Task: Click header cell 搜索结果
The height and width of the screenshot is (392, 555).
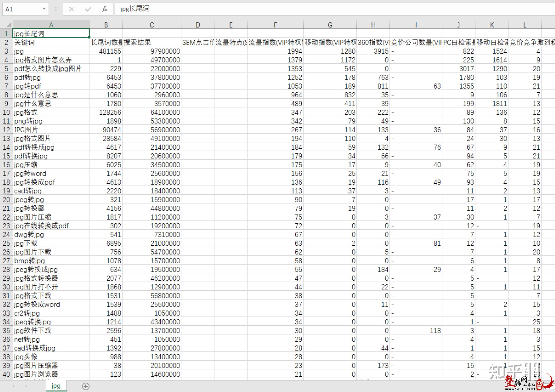Action: 152,42
